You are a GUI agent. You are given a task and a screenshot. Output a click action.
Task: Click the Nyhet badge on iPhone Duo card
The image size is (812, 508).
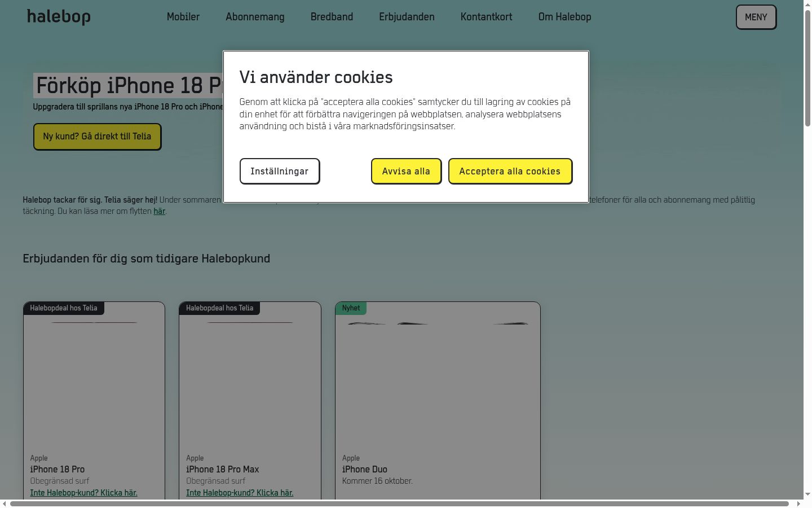pos(351,308)
